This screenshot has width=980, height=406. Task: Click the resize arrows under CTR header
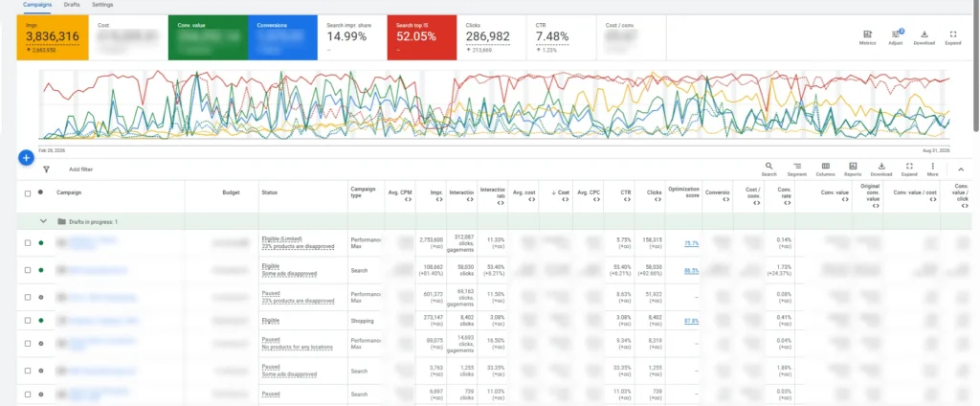[626, 199]
